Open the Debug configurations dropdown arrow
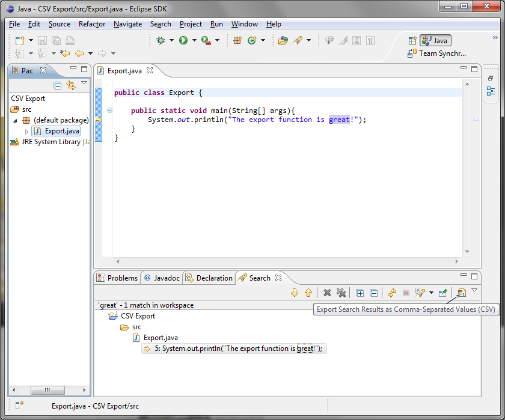 click(172, 40)
